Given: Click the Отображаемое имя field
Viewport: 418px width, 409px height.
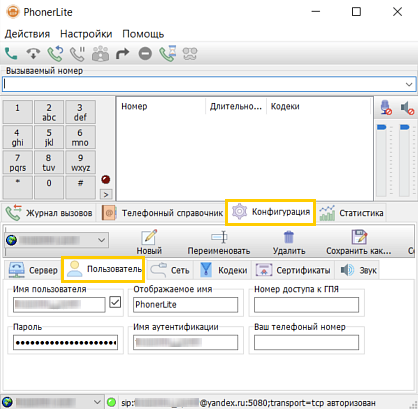Looking at the screenshot, I should tap(186, 305).
